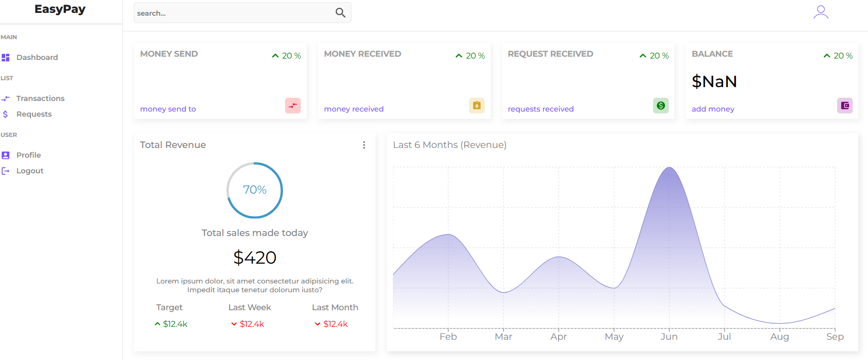The width and height of the screenshot is (868, 360).
Task: Click the up chevron on Balance card
Action: 827,56
